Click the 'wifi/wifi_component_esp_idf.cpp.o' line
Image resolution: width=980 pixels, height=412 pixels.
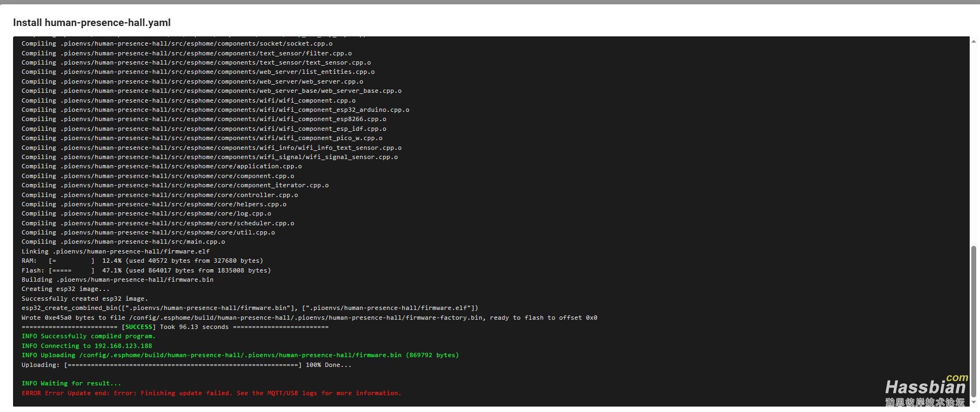[204, 129]
